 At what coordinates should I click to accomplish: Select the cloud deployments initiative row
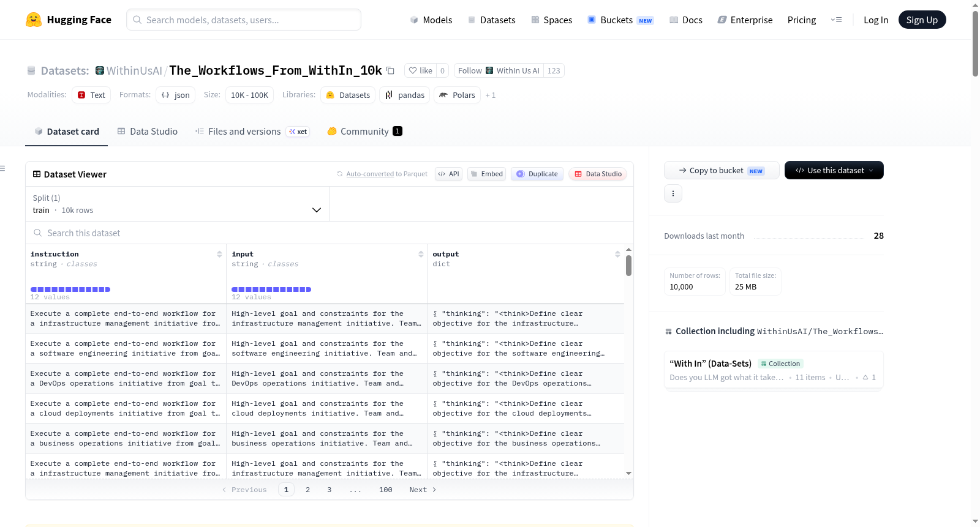[x=325, y=408]
